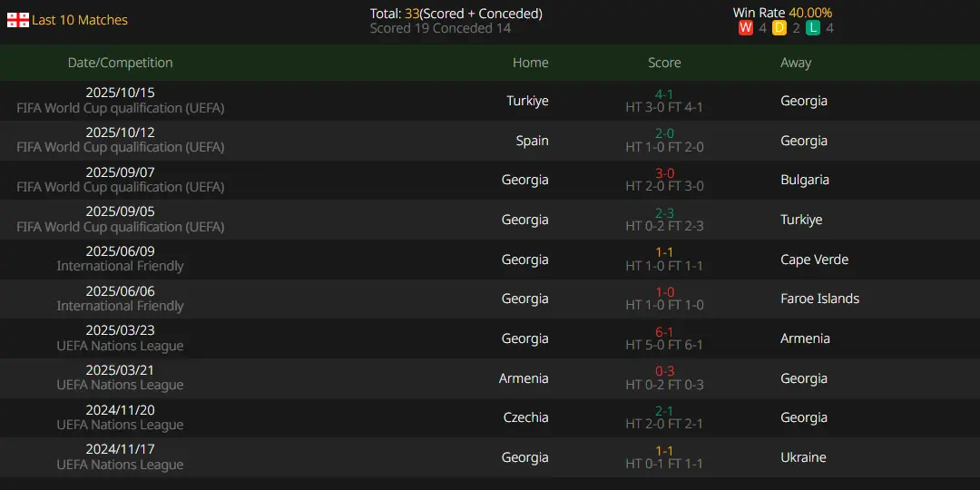Screen dimensions: 980x490
Task: Click Turkiye away team on 2025/09/05
Action: tap(801, 220)
